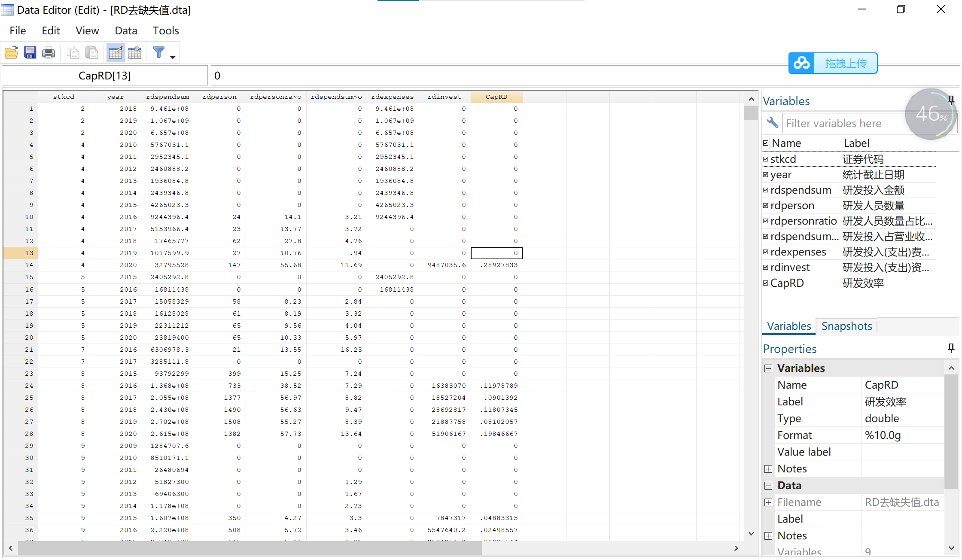
Task: Click the CapRD column header
Action: pos(496,97)
